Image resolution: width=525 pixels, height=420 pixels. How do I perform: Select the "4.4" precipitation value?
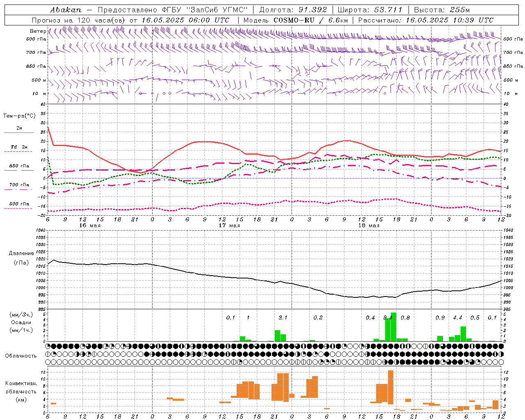coord(458,318)
